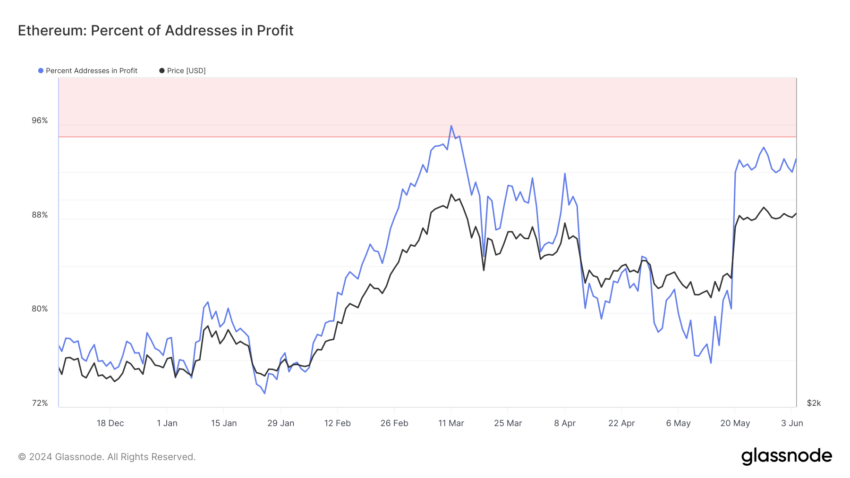Viewport: 850px width, 478px height.
Task: Click the 3 Jun date label
Action: [792, 423]
